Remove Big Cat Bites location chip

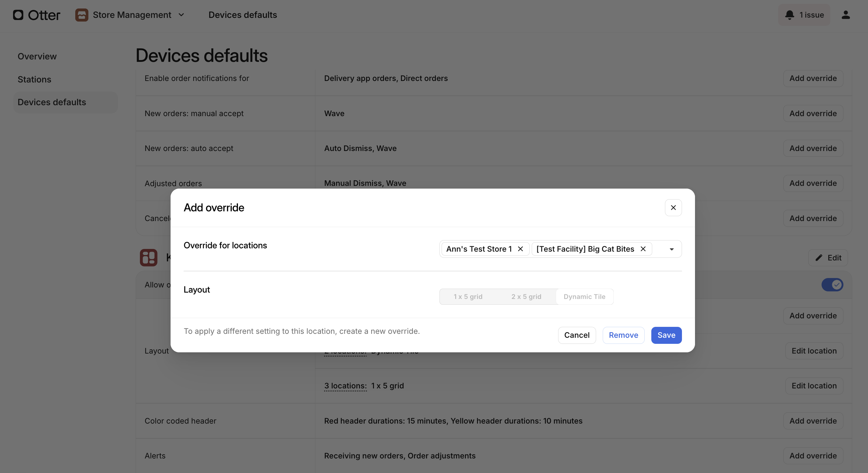point(643,249)
